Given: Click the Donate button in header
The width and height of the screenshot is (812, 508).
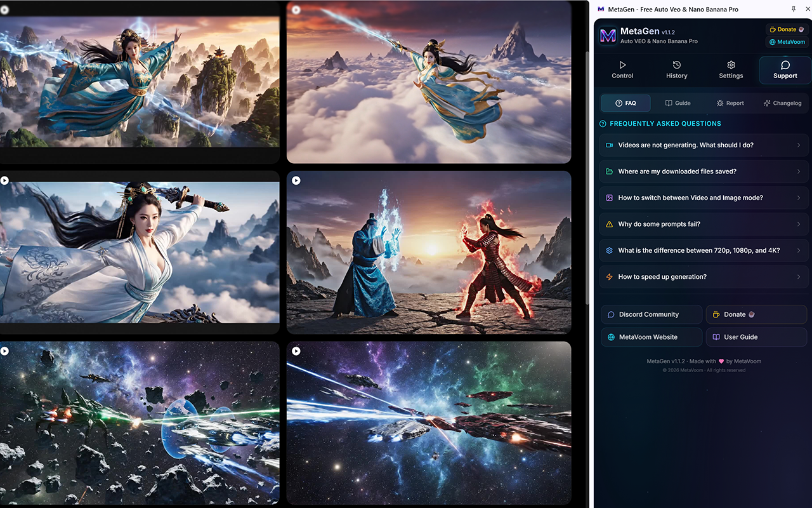Looking at the screenshot, I should click(787, 29).
